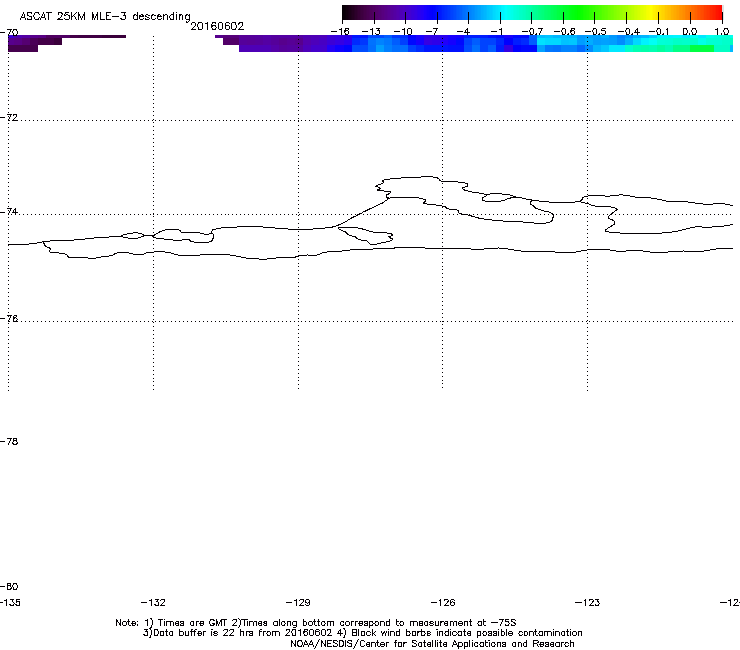Click the -10 color scale tick label
The image size is (740, 650).
point(403,32)
